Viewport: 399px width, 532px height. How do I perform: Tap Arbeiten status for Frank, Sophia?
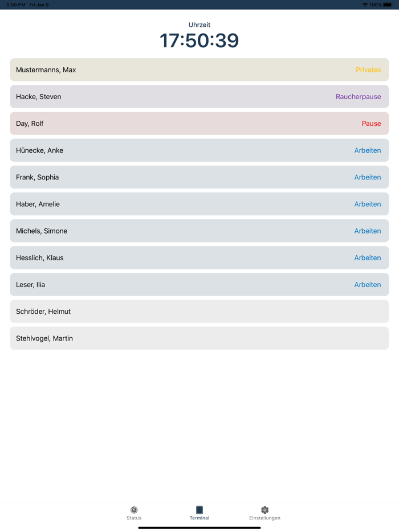(x=367, y=177)
